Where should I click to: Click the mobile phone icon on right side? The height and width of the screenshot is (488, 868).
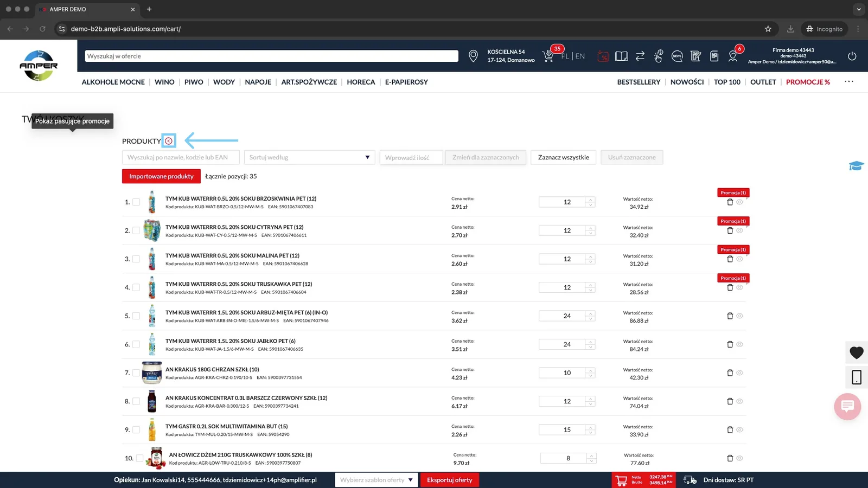(x=857, y=377)
